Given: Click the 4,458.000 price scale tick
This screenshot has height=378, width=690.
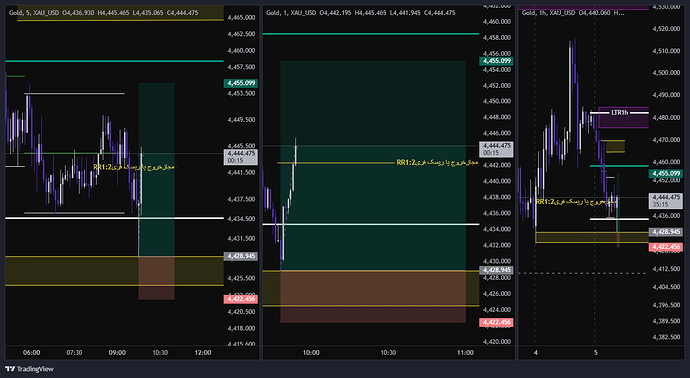Looking at the screenshot, I should [497, 38].
